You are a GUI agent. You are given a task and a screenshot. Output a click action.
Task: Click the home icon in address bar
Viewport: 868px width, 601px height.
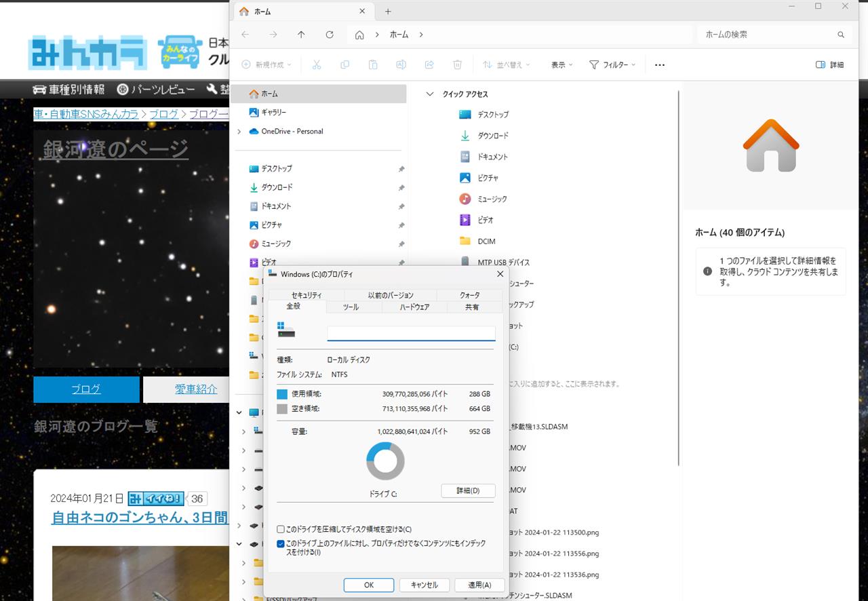pyautogui.click(x=359, y=35)
